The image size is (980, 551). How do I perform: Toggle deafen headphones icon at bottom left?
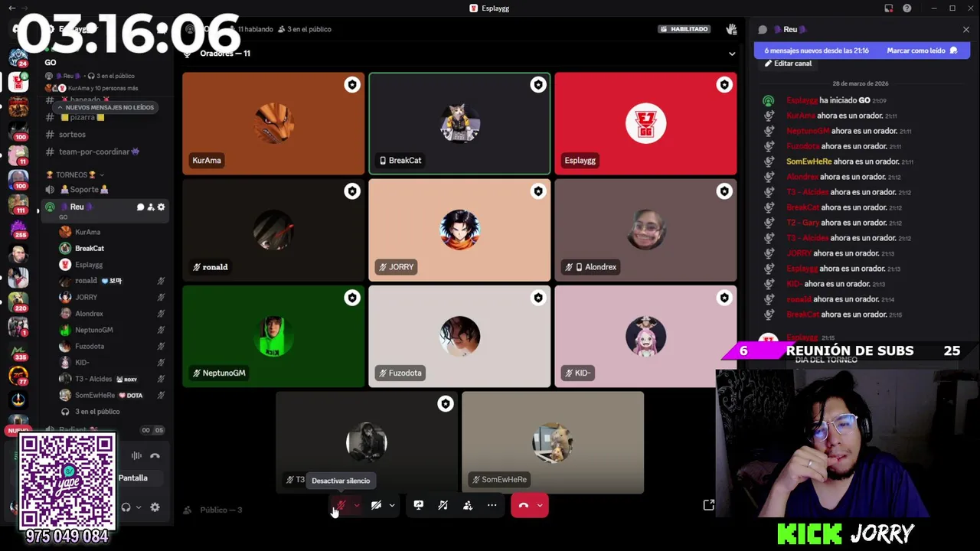point(126,507)
